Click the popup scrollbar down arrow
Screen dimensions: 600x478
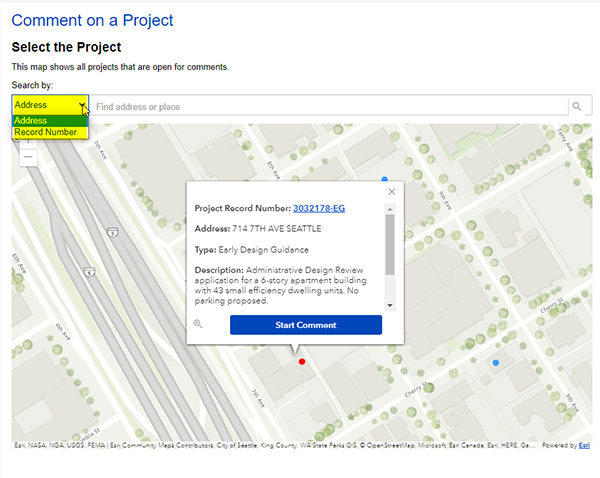390,305
